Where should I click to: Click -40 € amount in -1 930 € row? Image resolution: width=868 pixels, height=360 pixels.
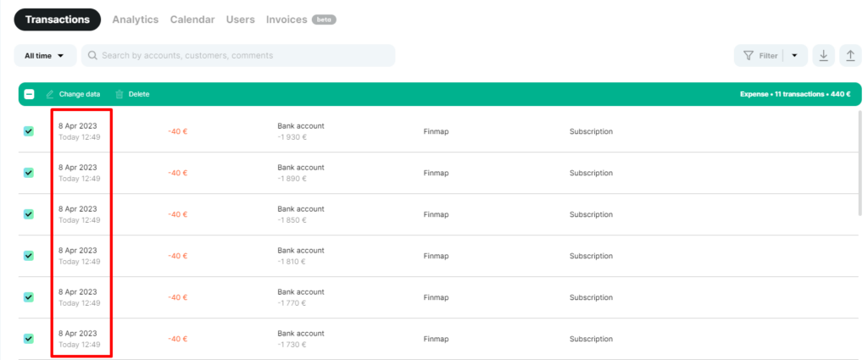[x=178, y=131]
